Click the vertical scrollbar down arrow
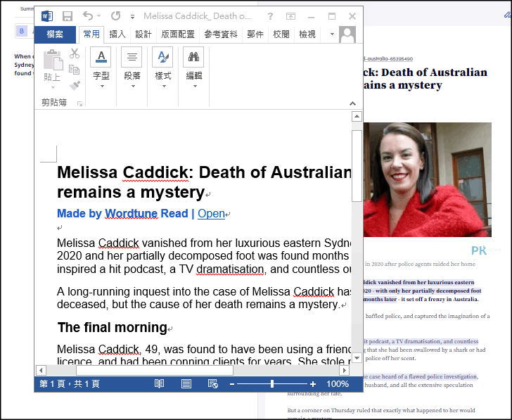512x420 pixels. pos(357,358)
